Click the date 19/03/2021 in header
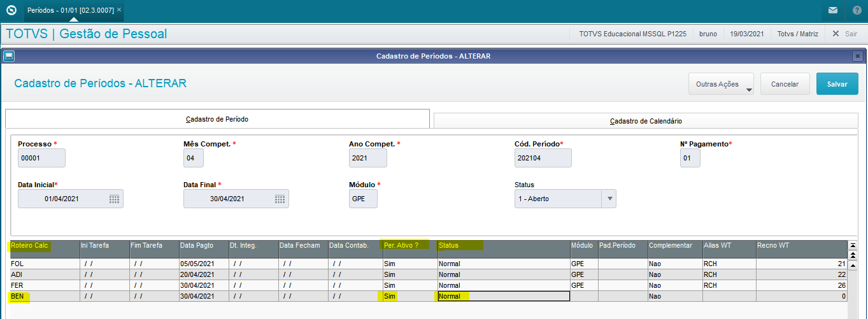The image size is (868, 319). (747, 34)
